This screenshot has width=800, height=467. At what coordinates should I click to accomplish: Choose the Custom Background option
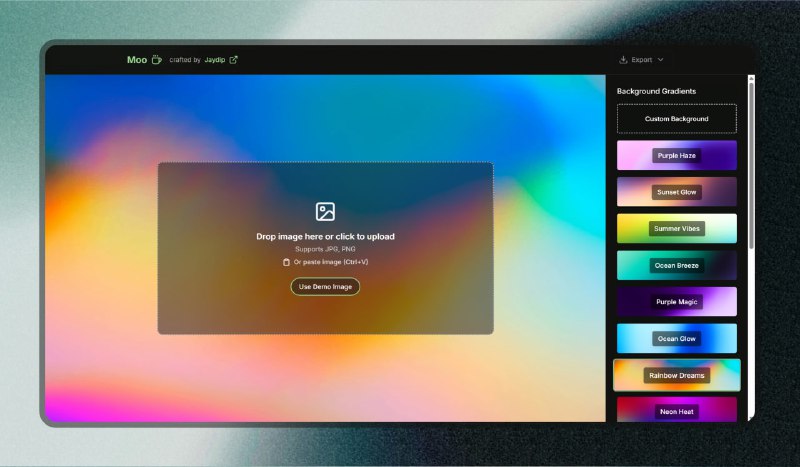coord(676,119)
